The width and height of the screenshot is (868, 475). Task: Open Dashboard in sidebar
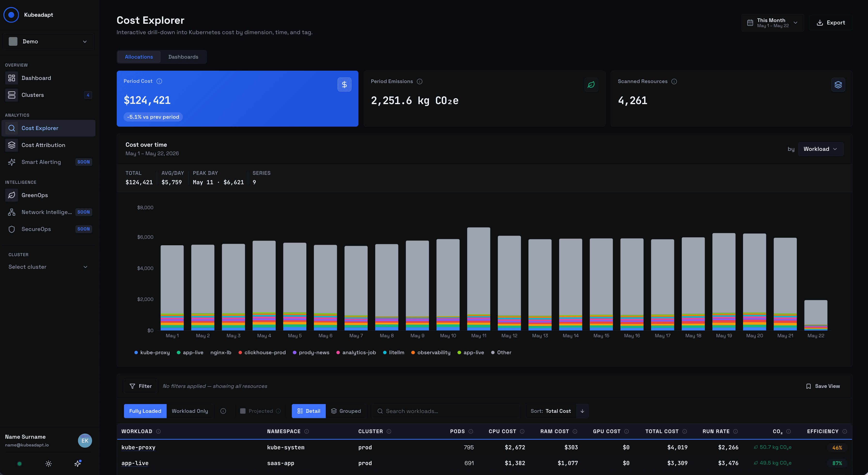tap(48, 78)
